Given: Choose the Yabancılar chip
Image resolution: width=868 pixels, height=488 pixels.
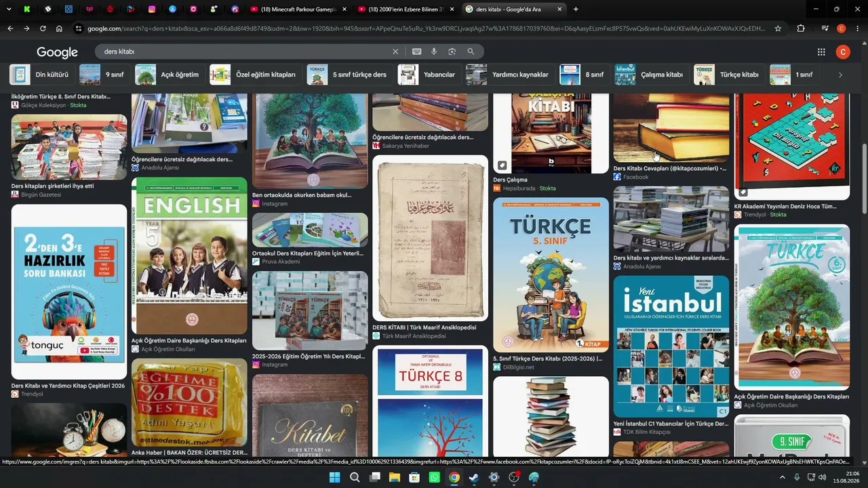Looking at the screenshot, I should [429, 75].
